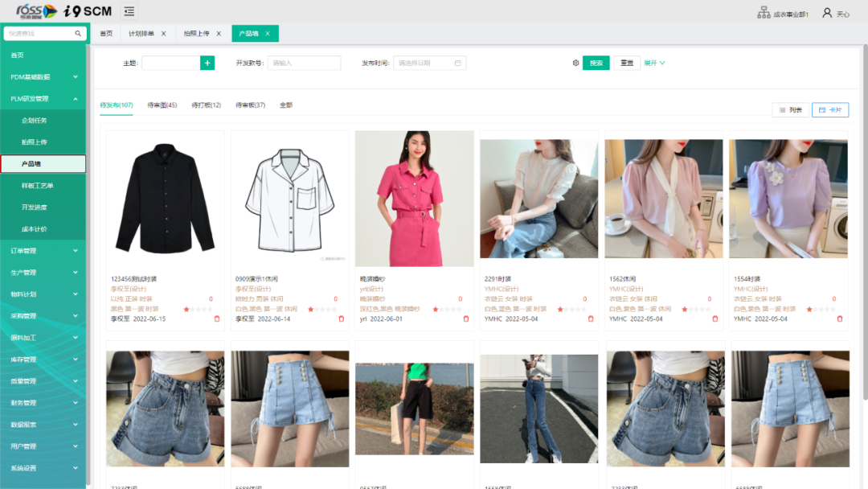The width and height of the screenshot is (868, 489).
Task: Delete the 123456测试时装 card via trash icon
Action: [x=216, y=318]
